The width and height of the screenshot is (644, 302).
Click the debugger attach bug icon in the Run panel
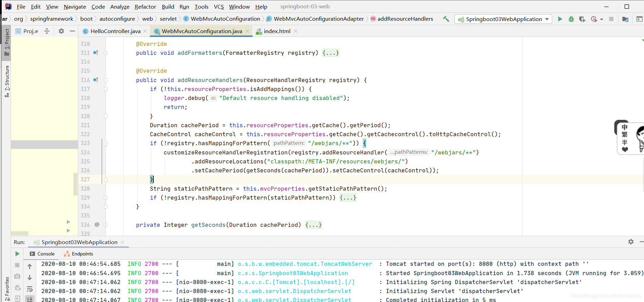tap(17, 288)
